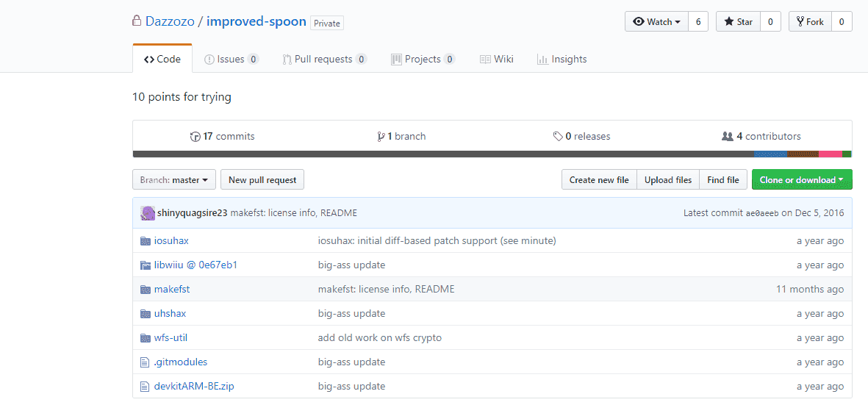Open the improved-spoon repository link
This screenshot has height=405, width=868.
click(x=257, y=21)
